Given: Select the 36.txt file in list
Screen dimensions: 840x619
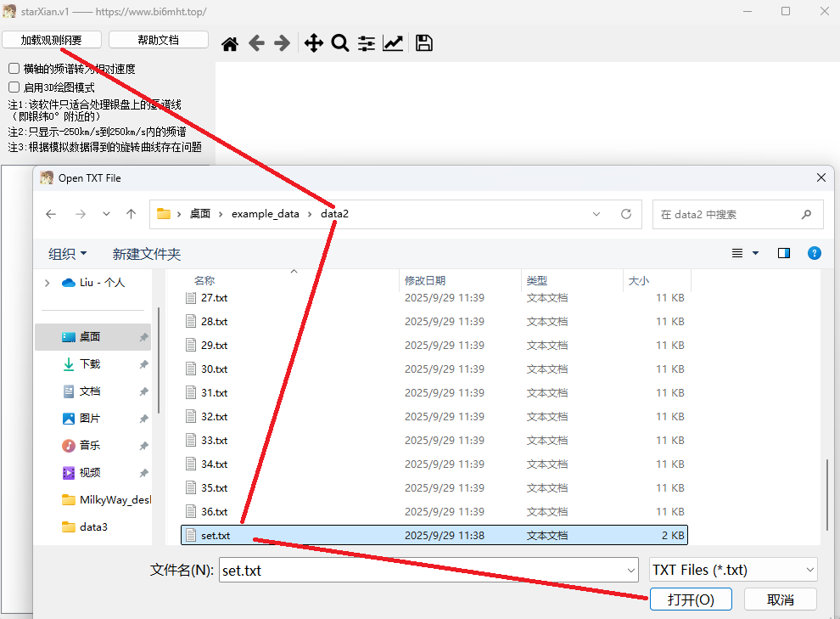Looking at the screenshot, I should 214,512.
